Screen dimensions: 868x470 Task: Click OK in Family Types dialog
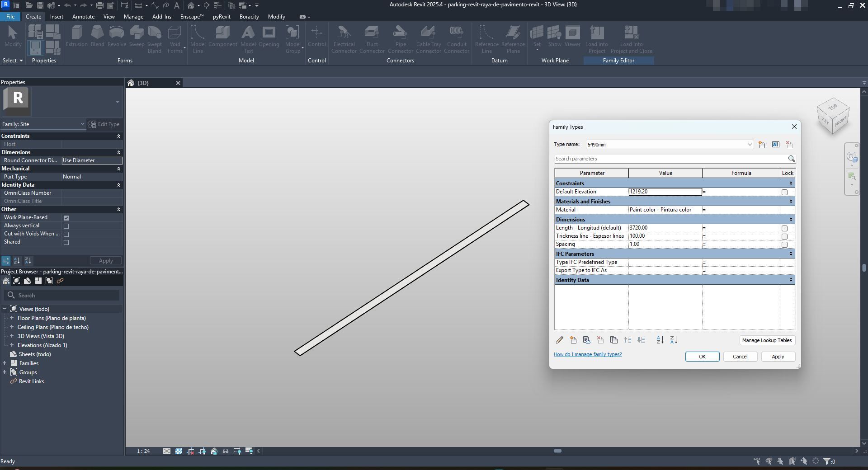coord(702,357)
